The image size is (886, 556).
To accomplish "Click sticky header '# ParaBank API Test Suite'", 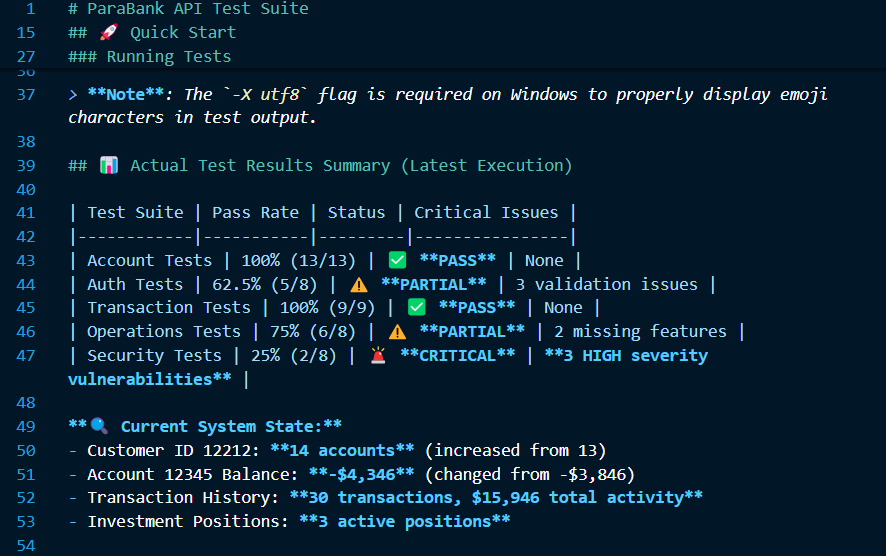I will (x=188, y=8).
